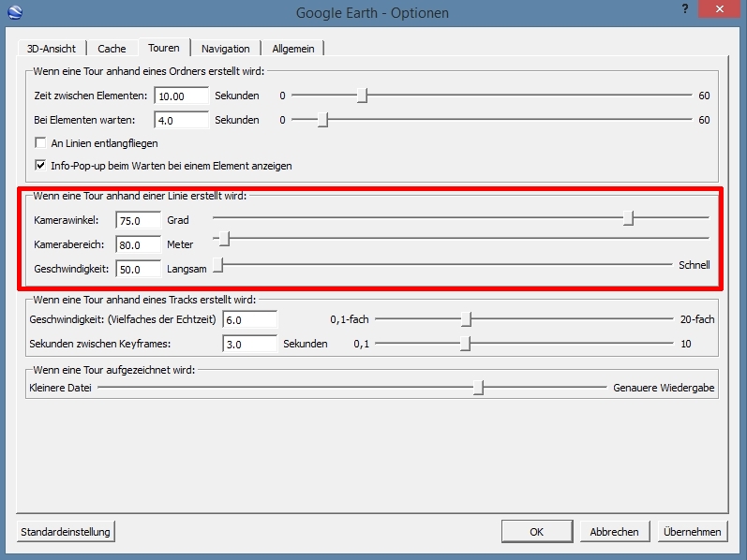
Task: Click the Langsam–Schnell speed slider handle
Action: (x=217, y=266)
